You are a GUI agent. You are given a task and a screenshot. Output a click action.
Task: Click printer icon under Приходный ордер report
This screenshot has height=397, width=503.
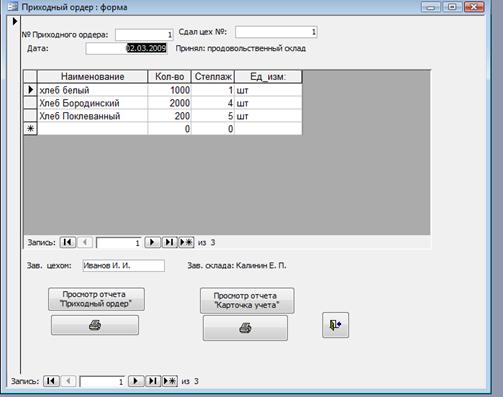click(x=95, y=325)
